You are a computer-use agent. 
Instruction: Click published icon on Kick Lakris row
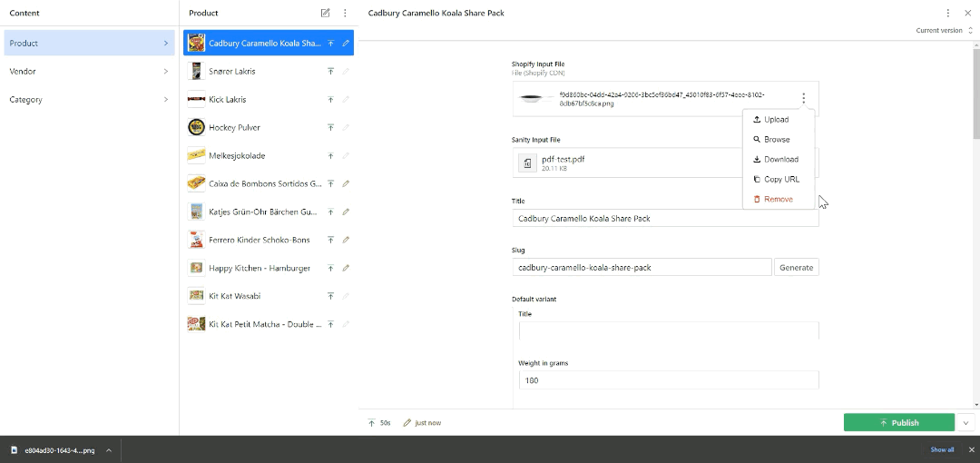click(x=330, y=100)
